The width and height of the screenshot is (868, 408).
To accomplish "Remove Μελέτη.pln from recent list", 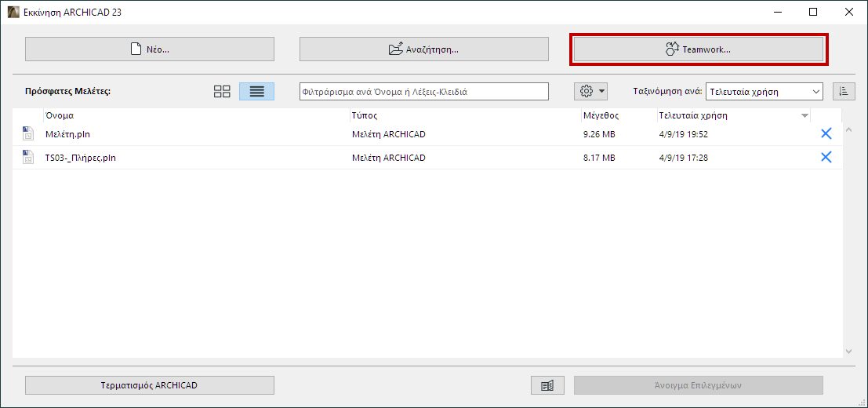I will click(826, 134).
